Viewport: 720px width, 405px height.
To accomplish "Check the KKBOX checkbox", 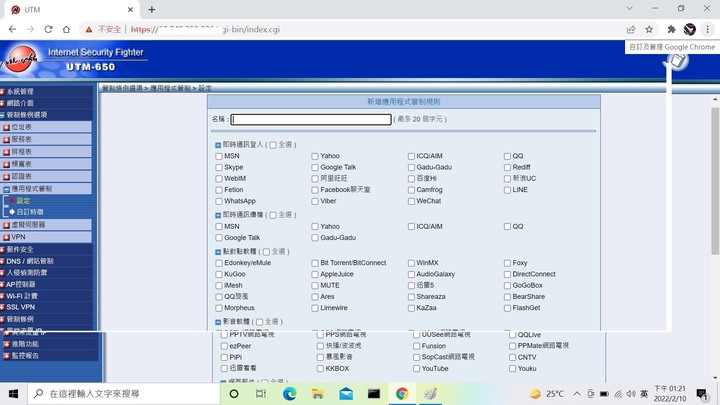I will 321,368.
